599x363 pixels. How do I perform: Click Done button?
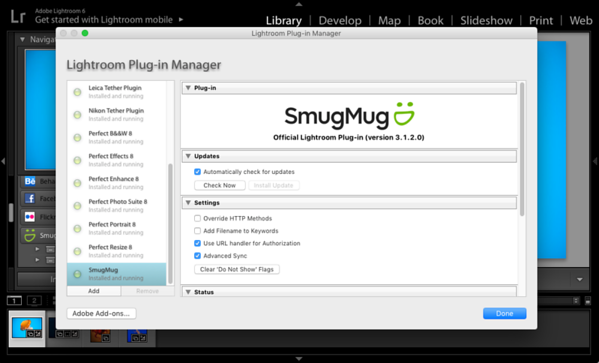point(504,313)
